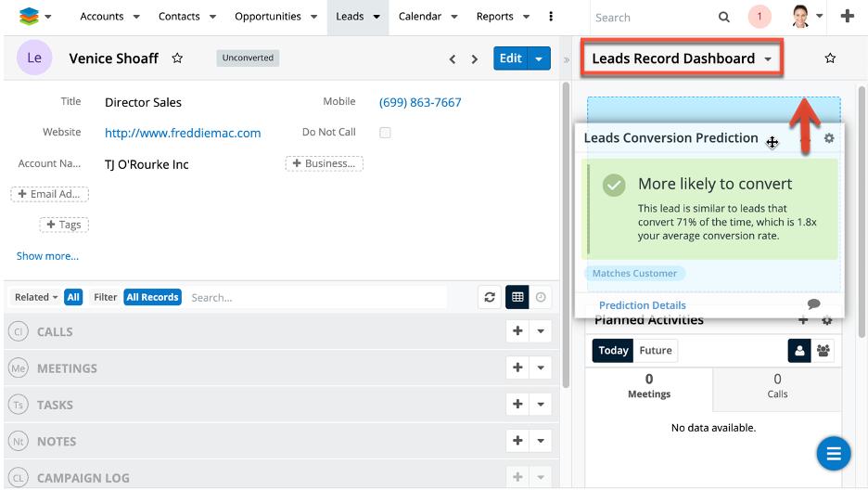This screenshot has height=490, width=868.
Task: Open the three-dot more modules menu
Action: coord(550,17)
